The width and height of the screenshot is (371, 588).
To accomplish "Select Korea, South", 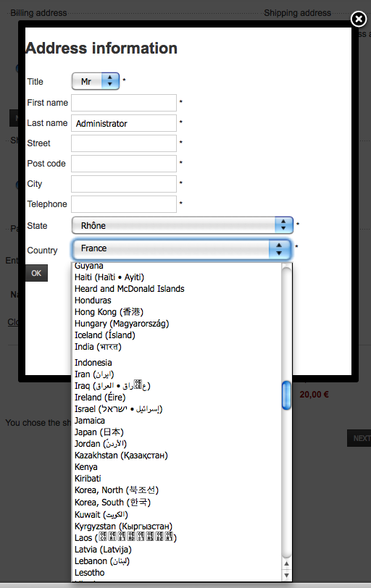I will [176, 503].
